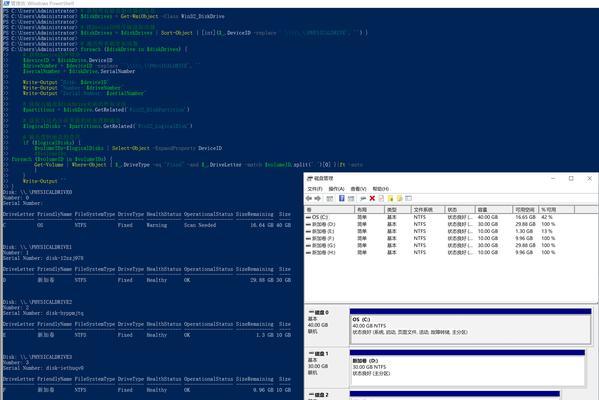This screenshot has height=400, width=599.
Task: Sort by the 容量 column header
Action: coord(494,210)
